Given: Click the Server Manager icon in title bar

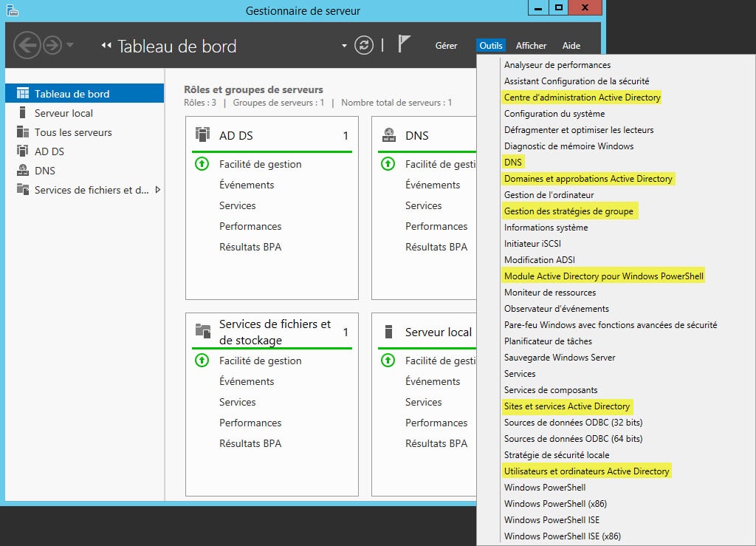Looking at the screenshot, I should (13, 10).
